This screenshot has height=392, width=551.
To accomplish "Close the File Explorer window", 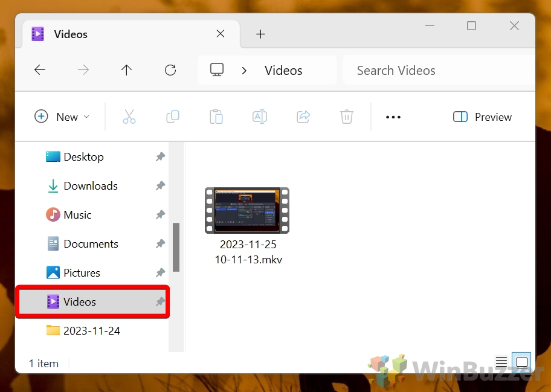I will tap(515, 25).
